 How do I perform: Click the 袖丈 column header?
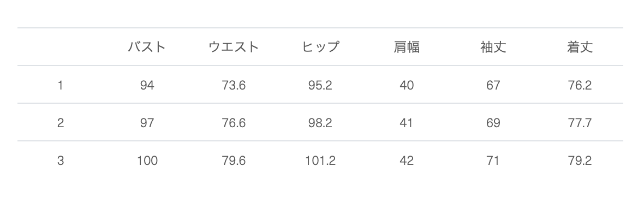click(x=493, y=47)
